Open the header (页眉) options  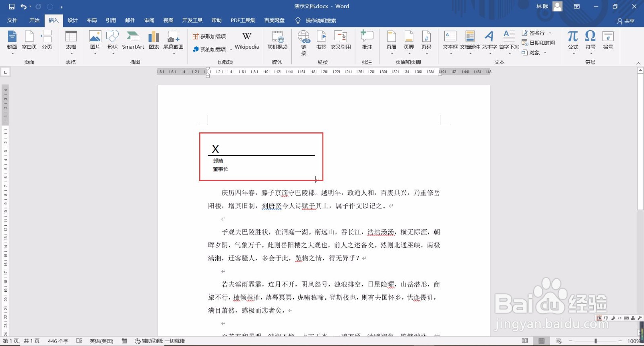391,42
